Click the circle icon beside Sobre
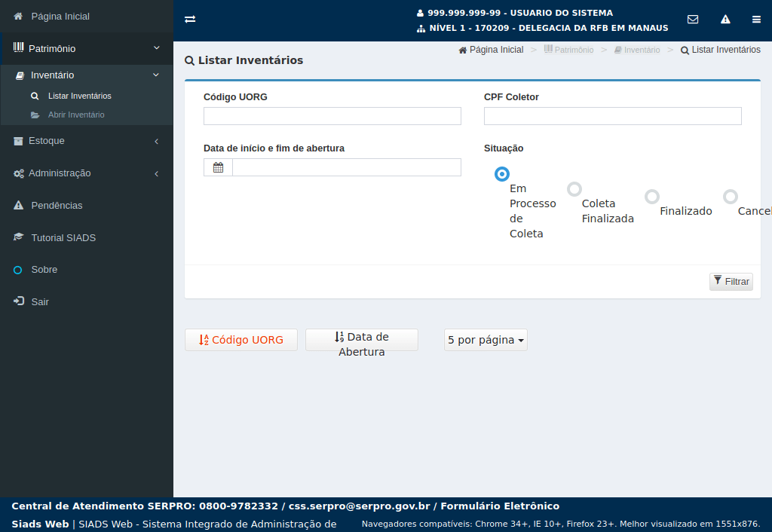The height and width of the screenshot is (532, 772). tap(18, 270)
